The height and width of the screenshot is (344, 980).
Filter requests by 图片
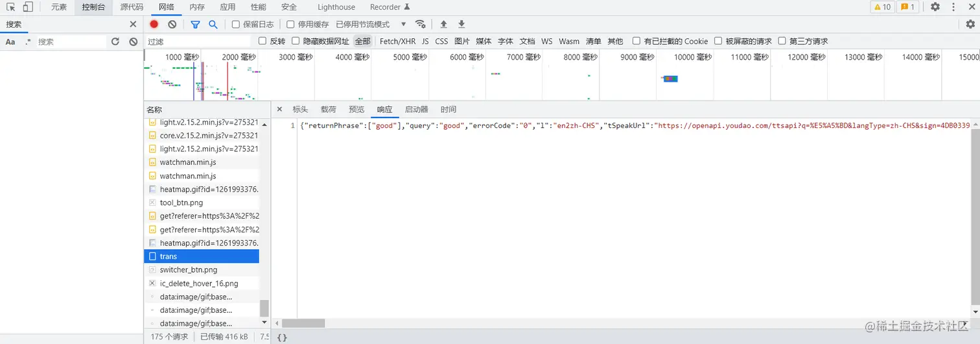coord(462,41)
